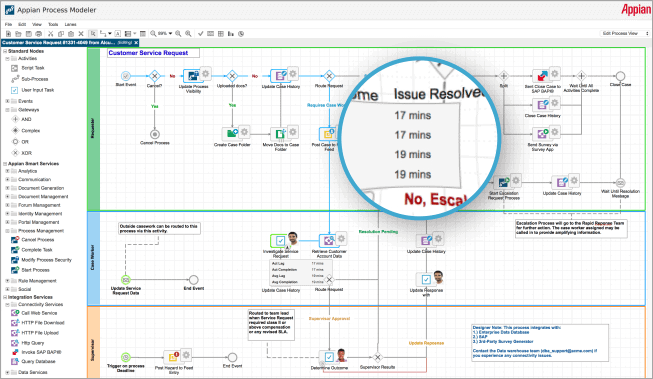Image resolution: width=653 pixels, height=379 pixels.
Task: Click the bar chart toolbar icon
Action: [231, 34]
